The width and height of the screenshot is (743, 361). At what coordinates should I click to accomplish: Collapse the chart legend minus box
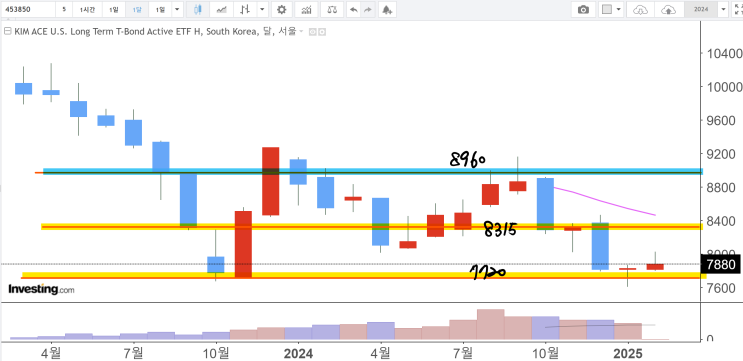pos(7,32)
